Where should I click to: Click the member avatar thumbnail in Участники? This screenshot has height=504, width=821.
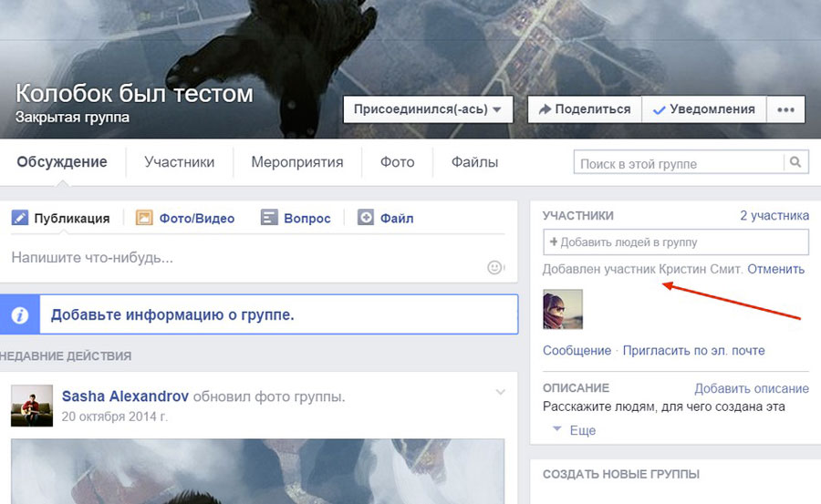pyautogui.click(x=563, y=309)
